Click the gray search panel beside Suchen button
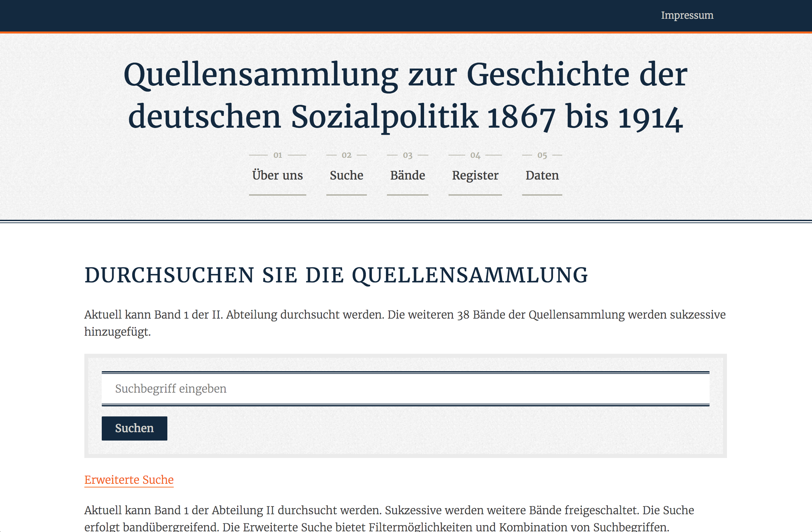812x532 pixels. [x=409, y=428]
